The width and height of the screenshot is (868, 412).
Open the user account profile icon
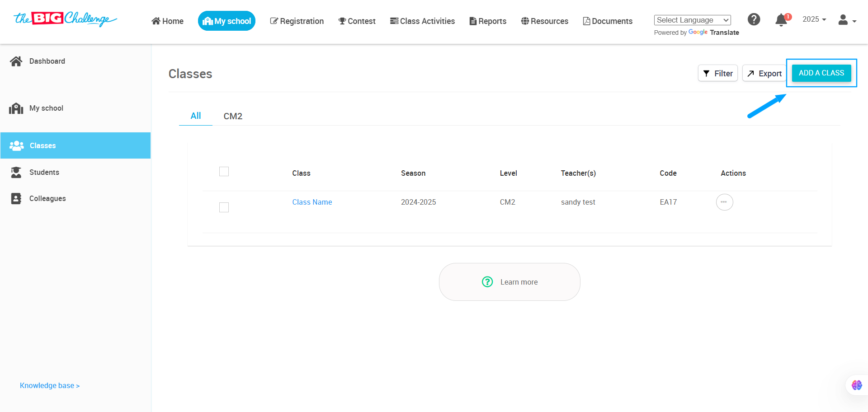843,20
